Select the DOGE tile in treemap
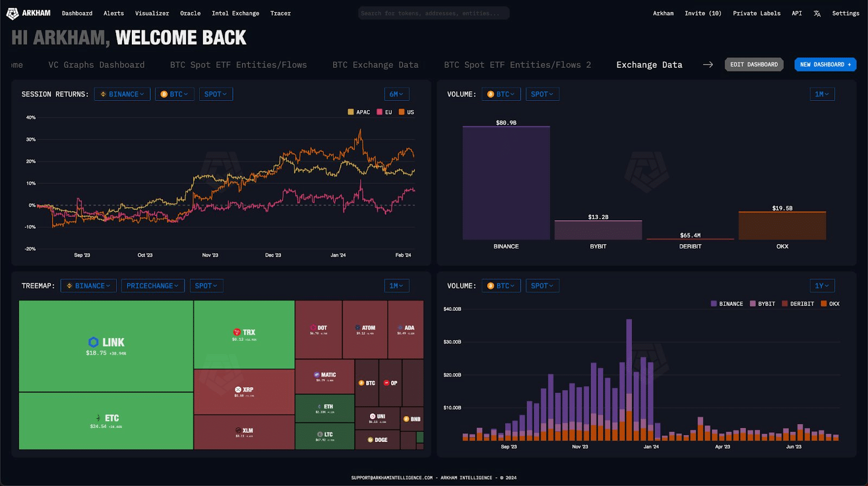This screenshot has width=868, height=486. tap(378, 440)
